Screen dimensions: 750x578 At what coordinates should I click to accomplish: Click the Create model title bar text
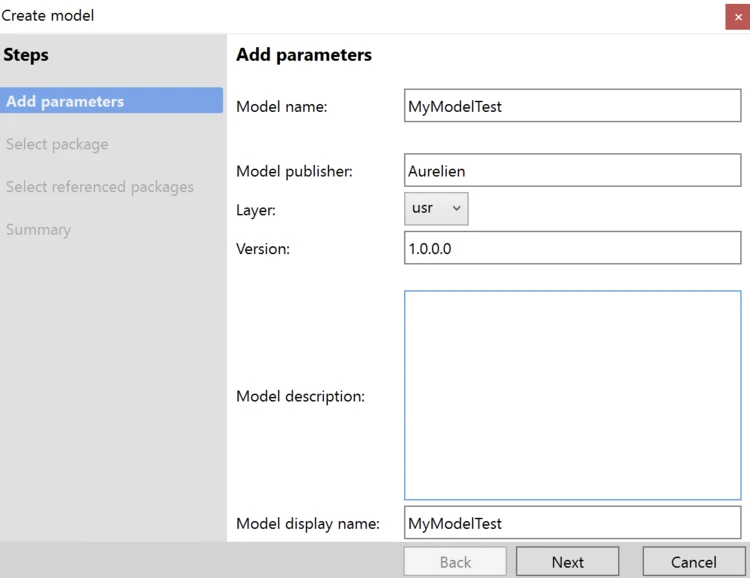(48, 16)
